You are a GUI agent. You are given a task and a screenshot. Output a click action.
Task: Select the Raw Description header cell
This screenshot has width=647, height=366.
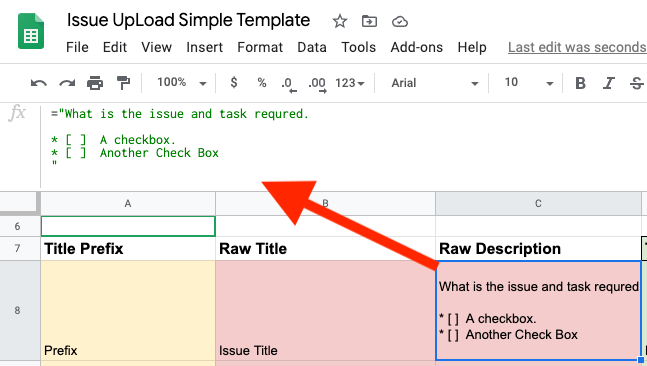[538, 248]
